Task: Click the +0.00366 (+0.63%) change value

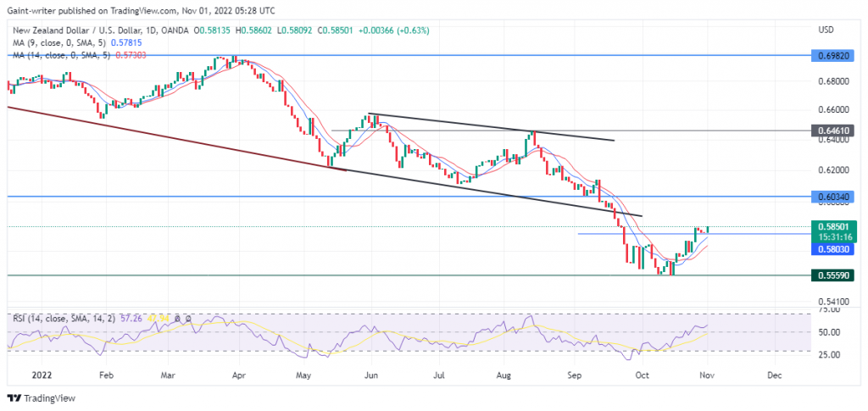Action: coord(393,30)
